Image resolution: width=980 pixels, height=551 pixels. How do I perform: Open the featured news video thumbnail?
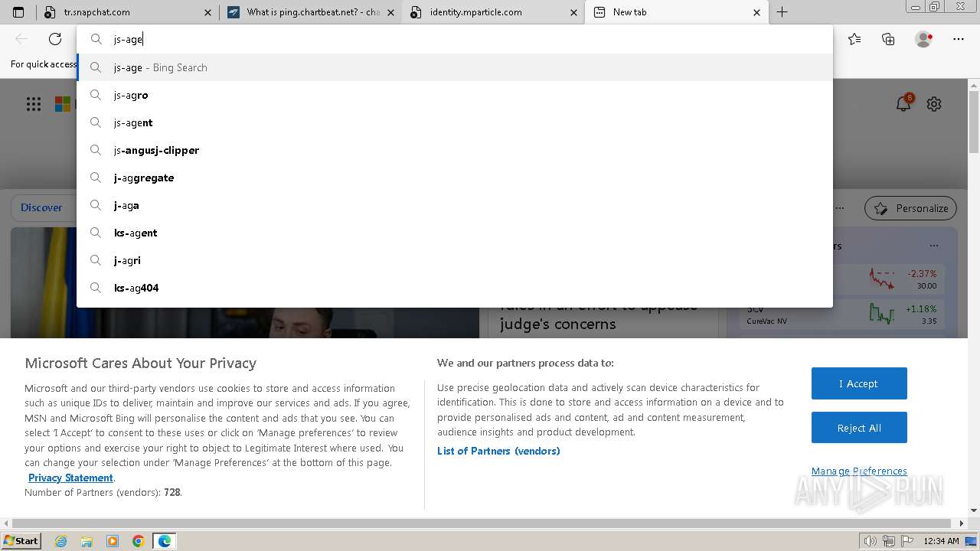245,321
